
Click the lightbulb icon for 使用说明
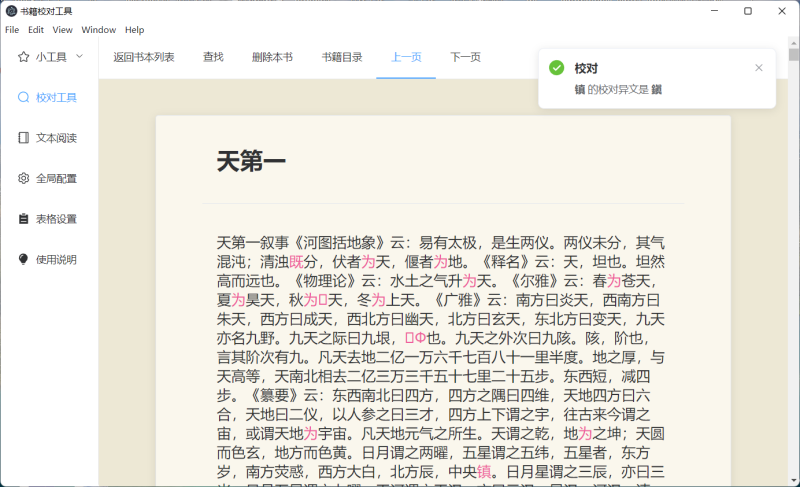click(x=23, y=259)
